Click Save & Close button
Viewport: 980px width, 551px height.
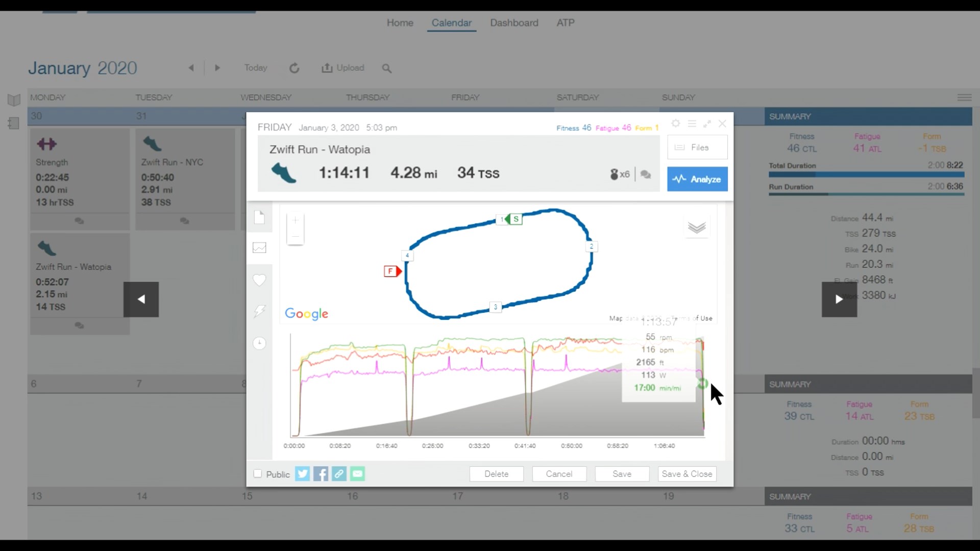tap(687, 473)
